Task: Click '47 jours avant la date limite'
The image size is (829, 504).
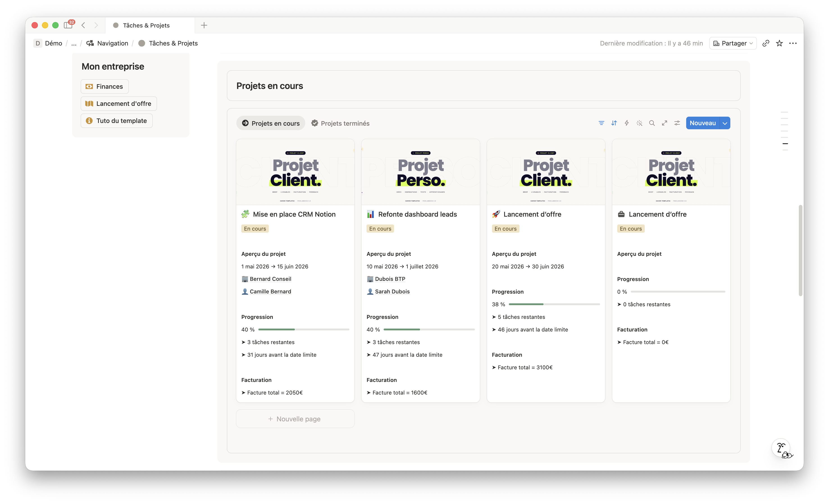Action: click(408, 355)
